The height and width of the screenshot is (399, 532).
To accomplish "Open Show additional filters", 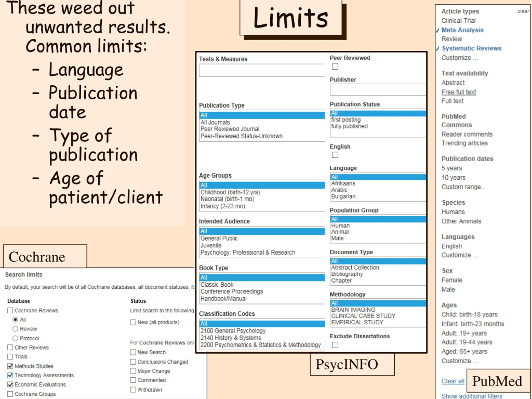I will (x=472, y=396).
